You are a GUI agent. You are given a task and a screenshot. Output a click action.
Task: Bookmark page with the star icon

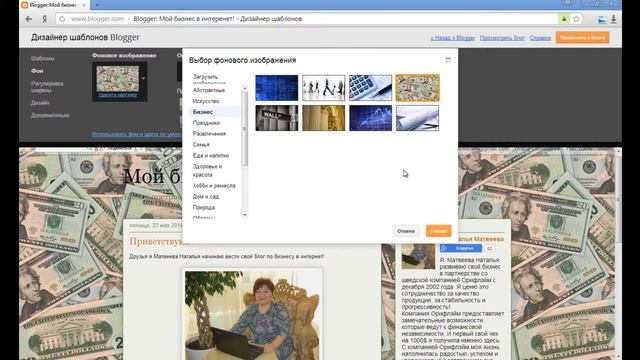pos(576,19)
